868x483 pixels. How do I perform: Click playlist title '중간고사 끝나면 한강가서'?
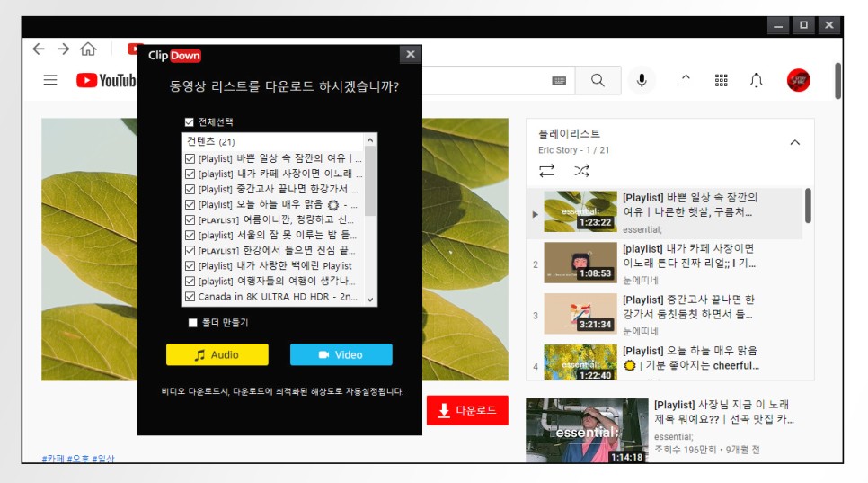pos(688,307)
